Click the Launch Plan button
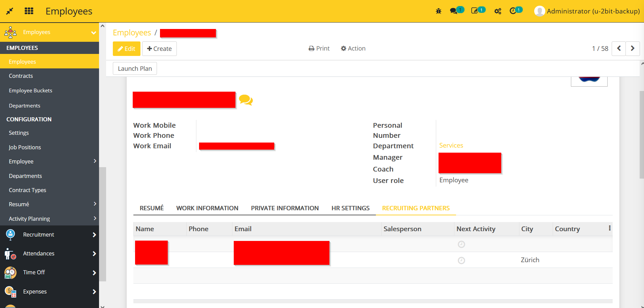 click(134, 68)
